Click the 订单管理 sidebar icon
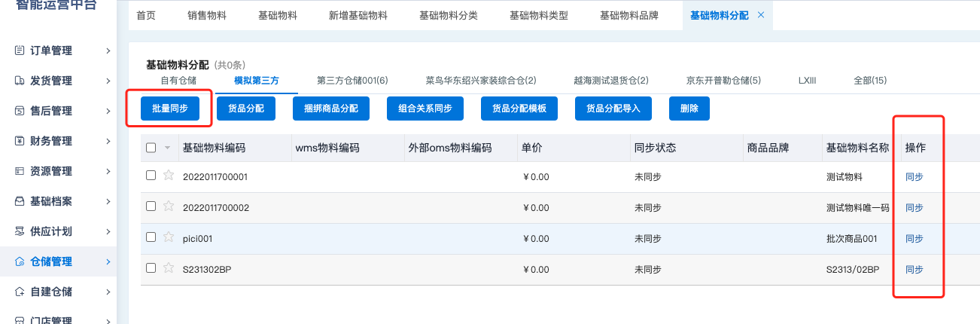This screenshot has height=324, width=980. [x=20, y=50]
